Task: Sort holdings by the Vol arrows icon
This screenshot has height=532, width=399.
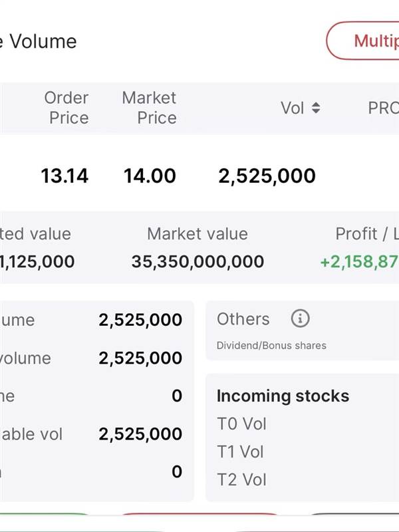Action: (x=316, y=108)
